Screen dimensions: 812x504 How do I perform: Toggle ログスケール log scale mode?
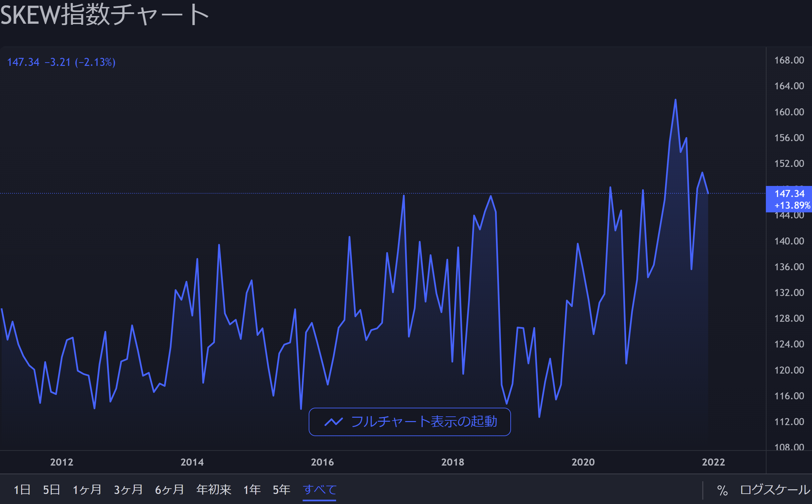(775, 490)
